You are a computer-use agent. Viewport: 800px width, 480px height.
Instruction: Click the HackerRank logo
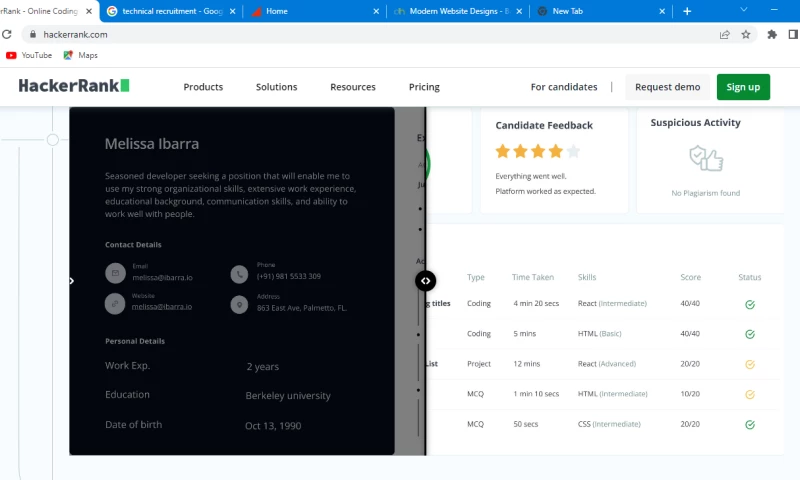[x=74, y=86]
